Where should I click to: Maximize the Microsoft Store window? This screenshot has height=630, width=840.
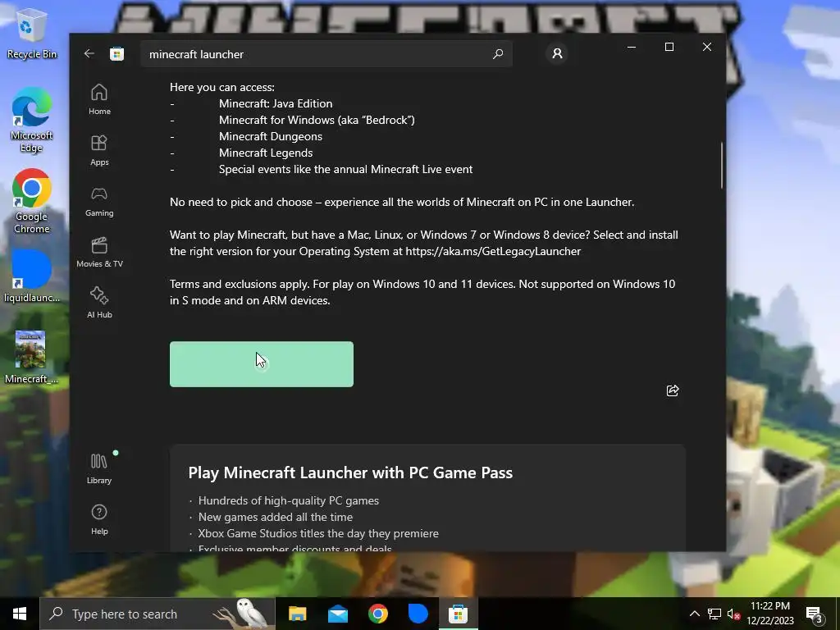pos(669,47)
